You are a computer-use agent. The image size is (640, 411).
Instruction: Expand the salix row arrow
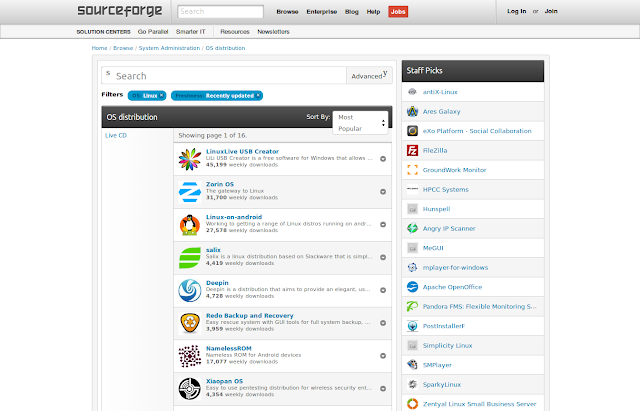coord(383,258)
